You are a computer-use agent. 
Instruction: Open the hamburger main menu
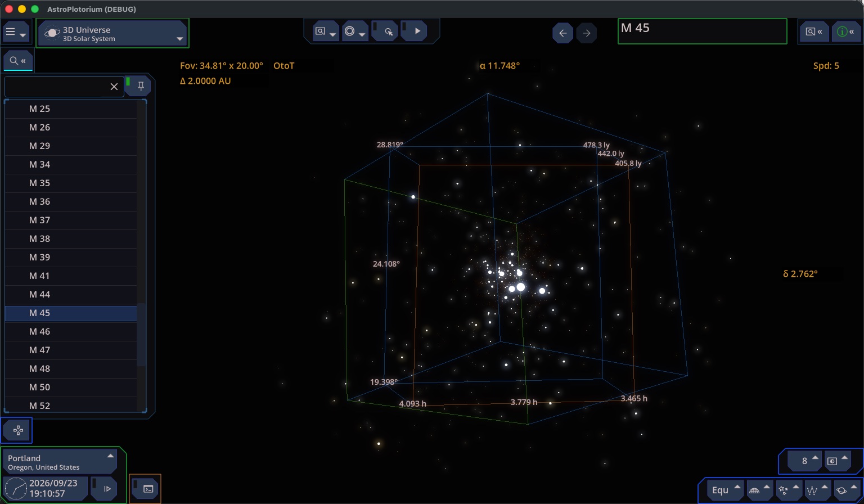click(16, 32)
